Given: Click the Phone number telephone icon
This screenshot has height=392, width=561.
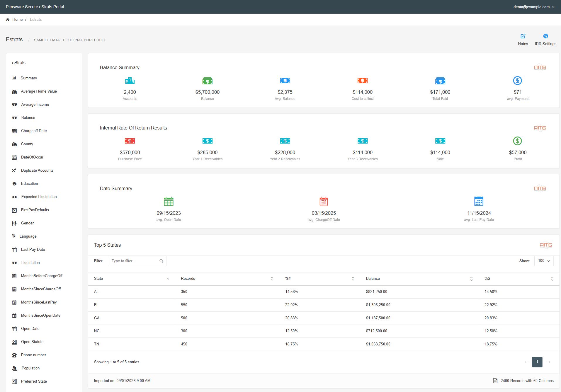Looking at the screenshot, I should pos(14,355).
